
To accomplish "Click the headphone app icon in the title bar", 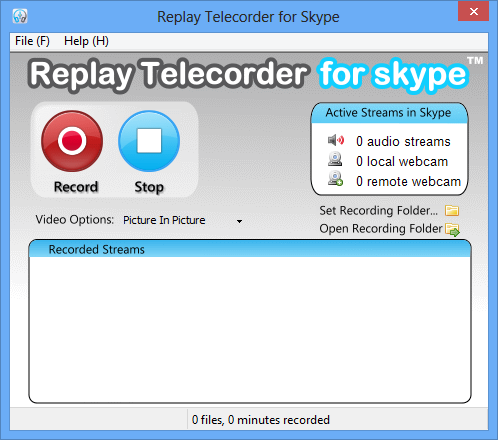I will [x=20, y=16].
